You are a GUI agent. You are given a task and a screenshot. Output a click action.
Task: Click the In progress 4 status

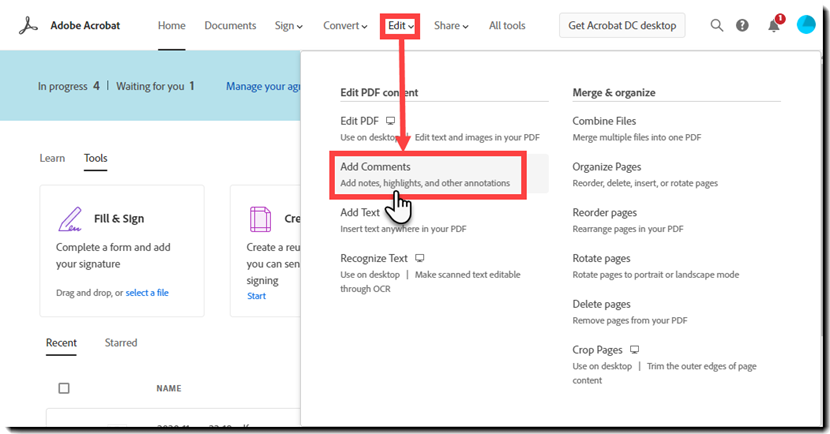[69, 86]
